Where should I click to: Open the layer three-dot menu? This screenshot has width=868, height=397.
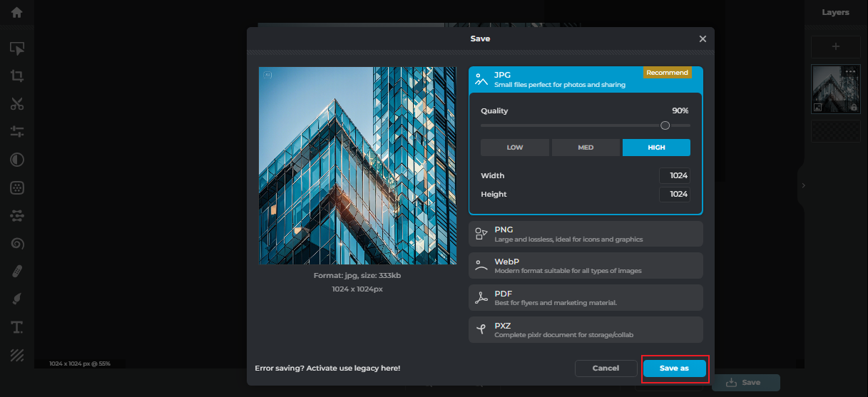click(x=850, y=71)
